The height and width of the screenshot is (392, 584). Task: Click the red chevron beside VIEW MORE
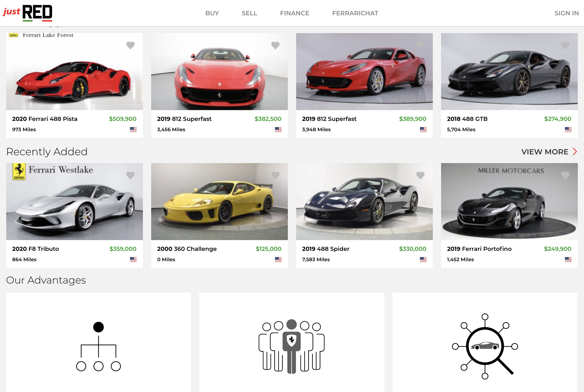pyautogui.click(x=575, y=152)
